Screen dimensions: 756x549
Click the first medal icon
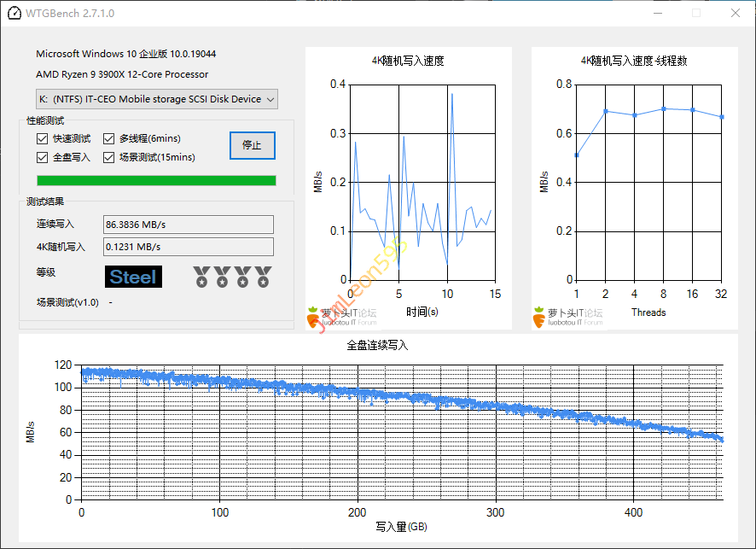pos(201,276)
